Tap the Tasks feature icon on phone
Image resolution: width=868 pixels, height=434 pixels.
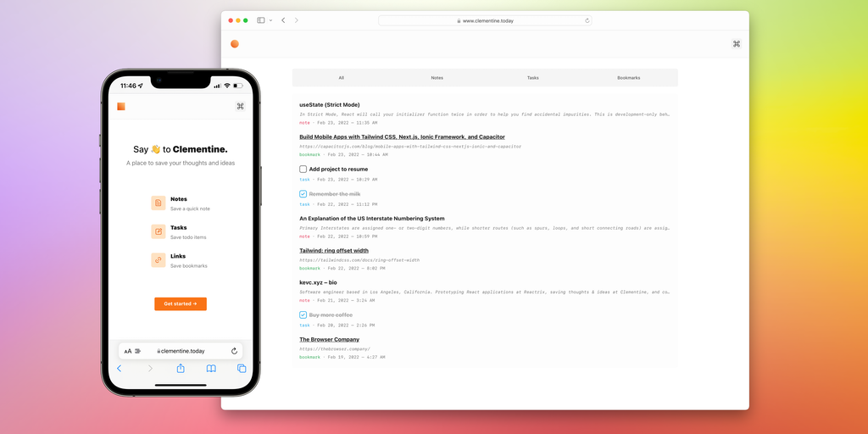(x=159, y=231)
